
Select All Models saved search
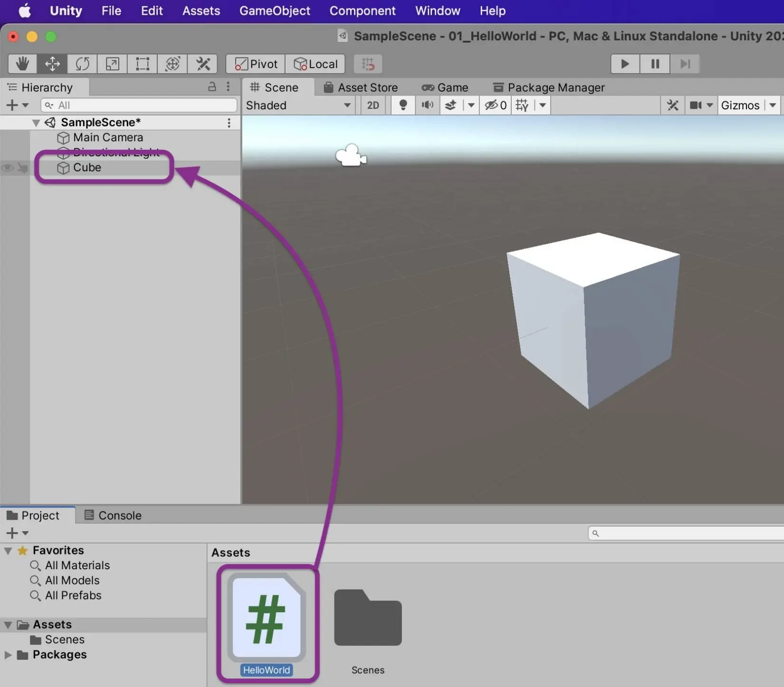65,581
